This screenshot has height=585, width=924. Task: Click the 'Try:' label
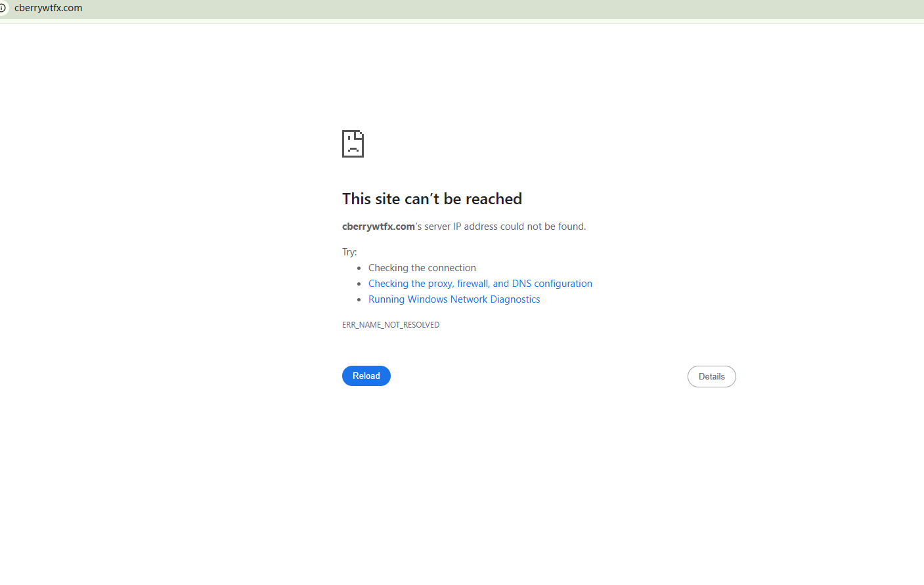coord(349,252)
